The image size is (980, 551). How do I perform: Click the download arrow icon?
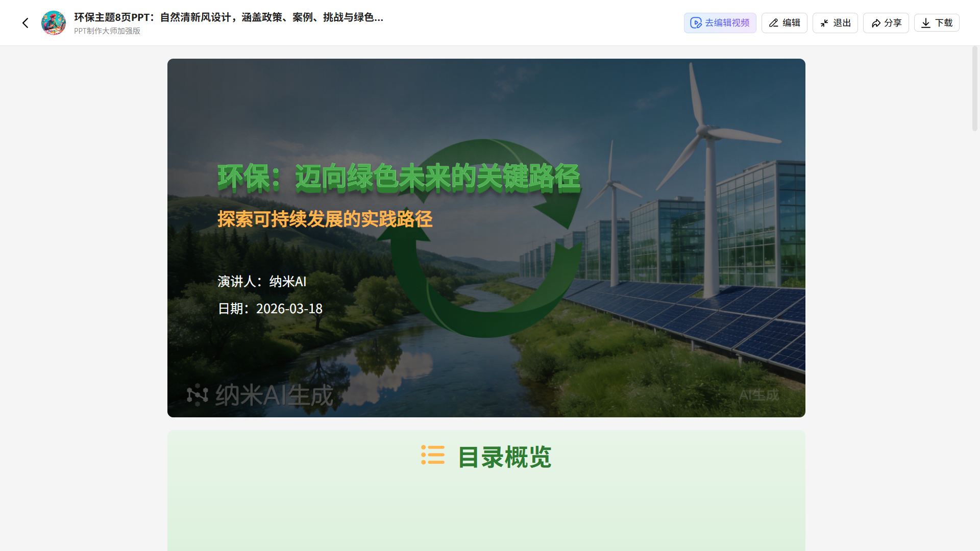pos(926,23)
